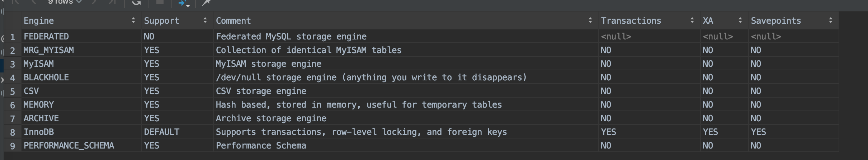Select the InnoDB engine cell

point(81,132)
